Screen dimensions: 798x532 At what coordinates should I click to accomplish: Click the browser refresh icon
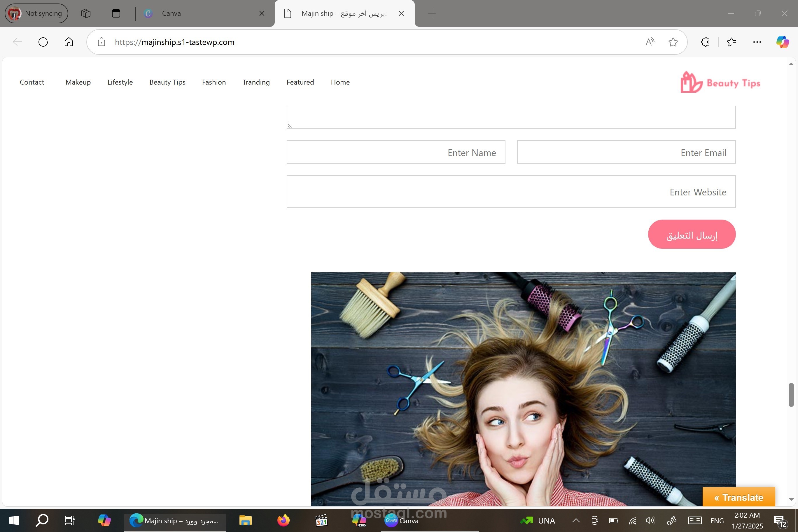(x=43, y=42)
